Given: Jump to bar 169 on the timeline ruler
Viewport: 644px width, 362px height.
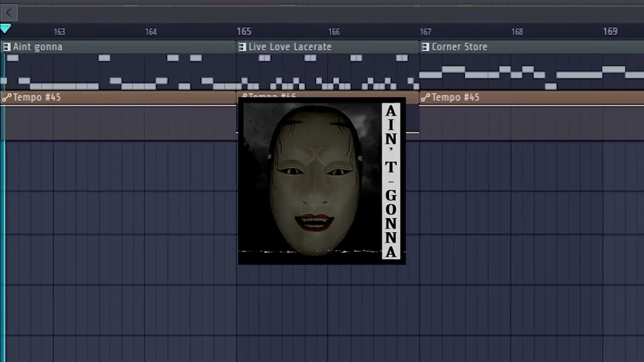Looking at the screenshot, I should [610, 32].
